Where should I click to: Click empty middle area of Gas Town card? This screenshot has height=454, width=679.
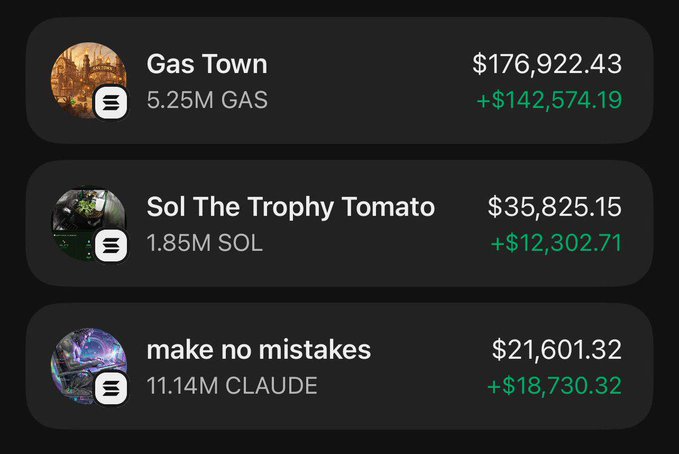[370, 82]
